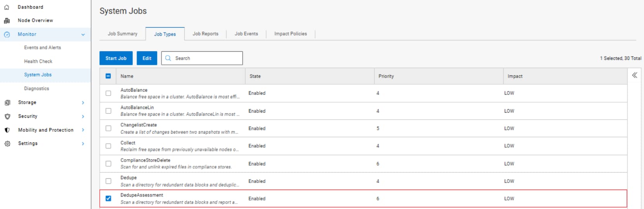This screenshot has height=209, width=644.
Task: Open Events and Alerts in sidebar
Action: (42, 47)
